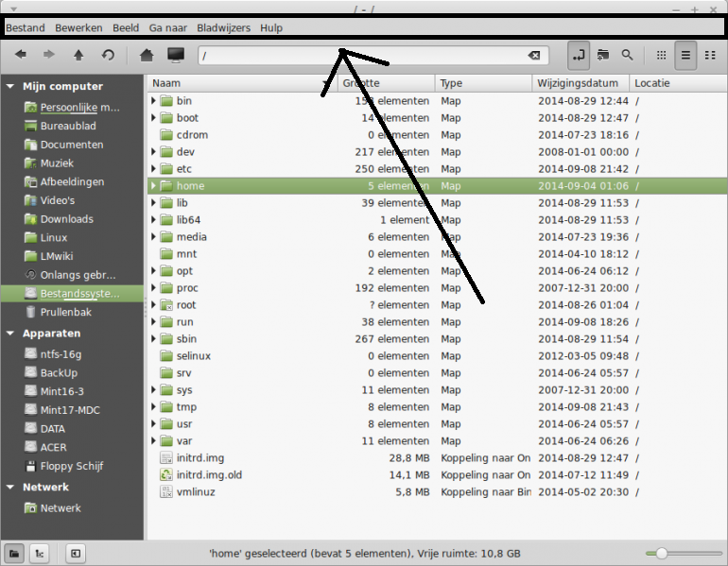
Task: Sort by the Wijzigingsdatum column
Action: (x=581, y=83)
